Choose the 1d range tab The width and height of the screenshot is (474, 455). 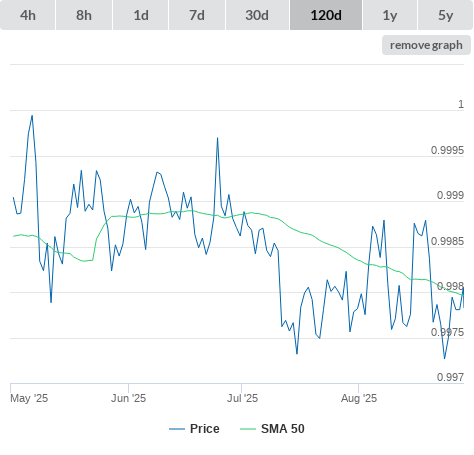pos(141,15)
